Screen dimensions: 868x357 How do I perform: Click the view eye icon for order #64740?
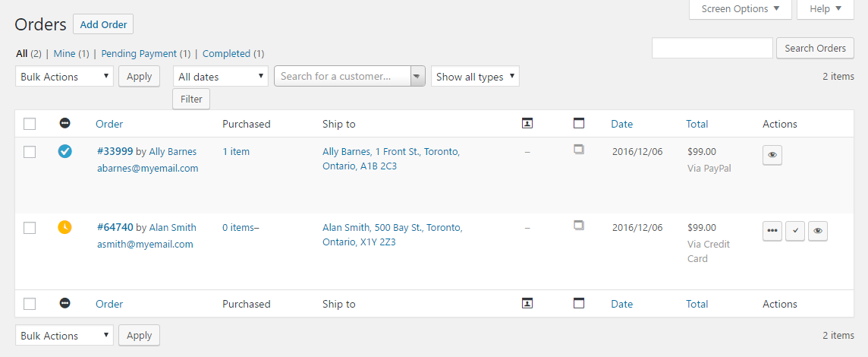click(817, 231)
